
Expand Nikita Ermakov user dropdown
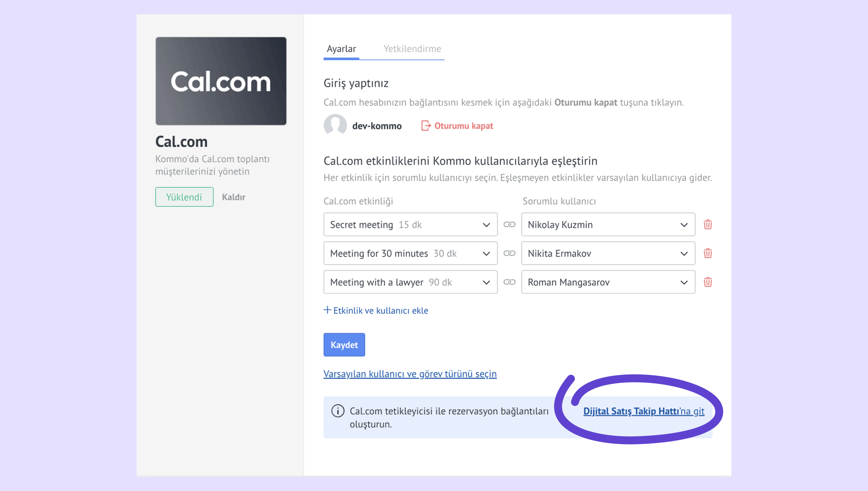click(x=608, y=253)
